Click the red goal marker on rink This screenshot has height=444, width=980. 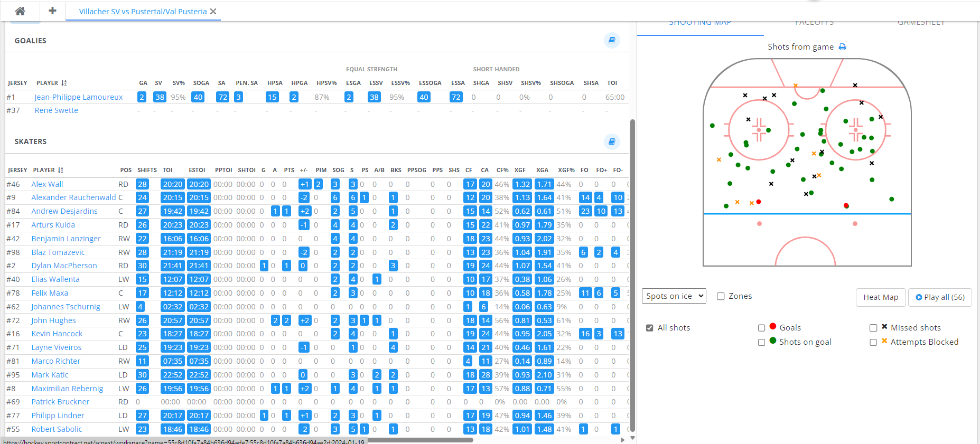[846, 205]
